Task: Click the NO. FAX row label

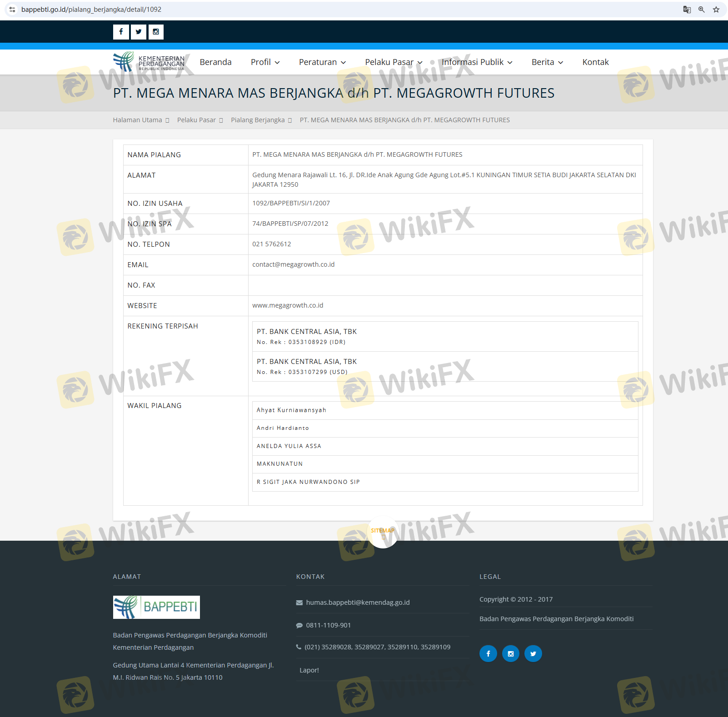Action: (141, 285)
